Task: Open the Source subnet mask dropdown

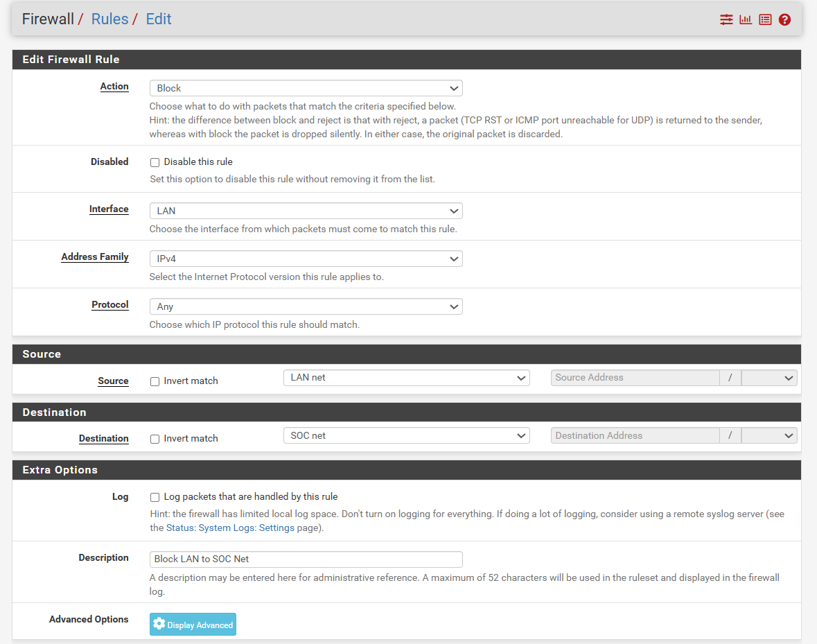Action: tap(769, 378)
